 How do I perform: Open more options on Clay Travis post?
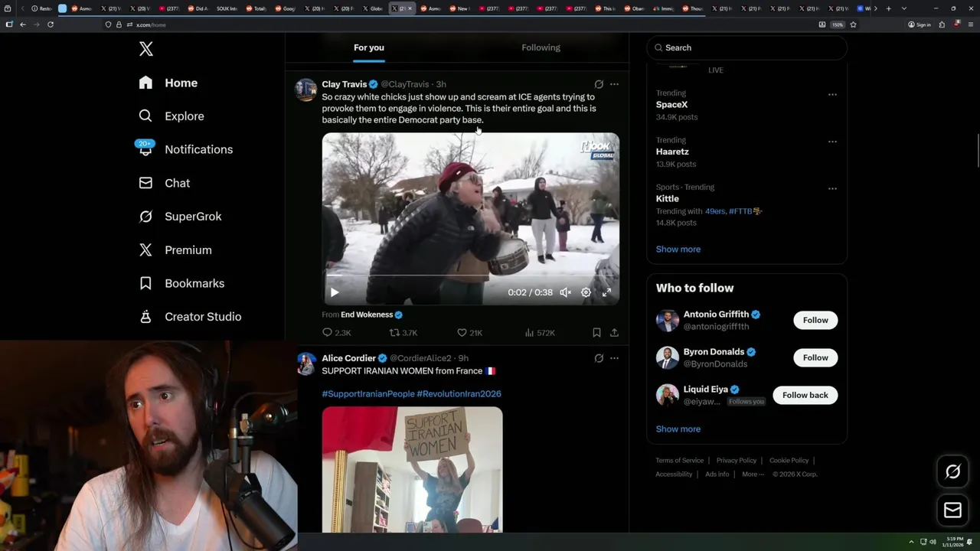[x=614, y=84]
